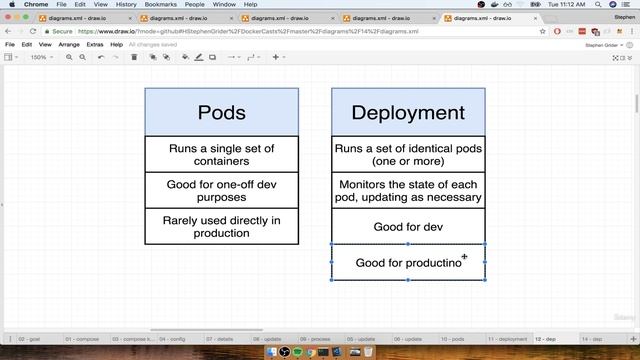Open draw.io Edit menu
Viewport: 640px width, 360px height.
pyautogui.click(x=27, y=44)
